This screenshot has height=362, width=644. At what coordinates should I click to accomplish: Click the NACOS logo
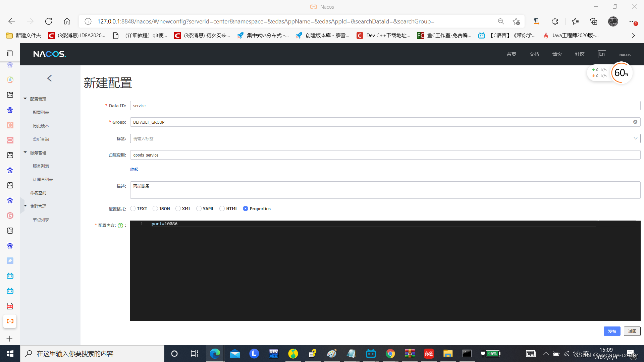[x=49, y=54]
